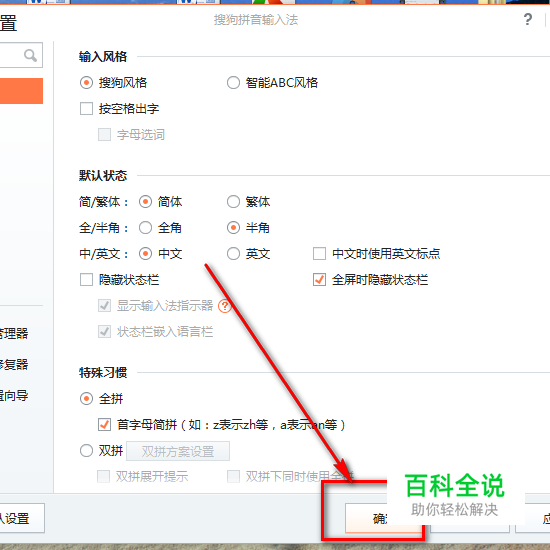
Task: Select 全拼 radio button
Action: [86, 399]
